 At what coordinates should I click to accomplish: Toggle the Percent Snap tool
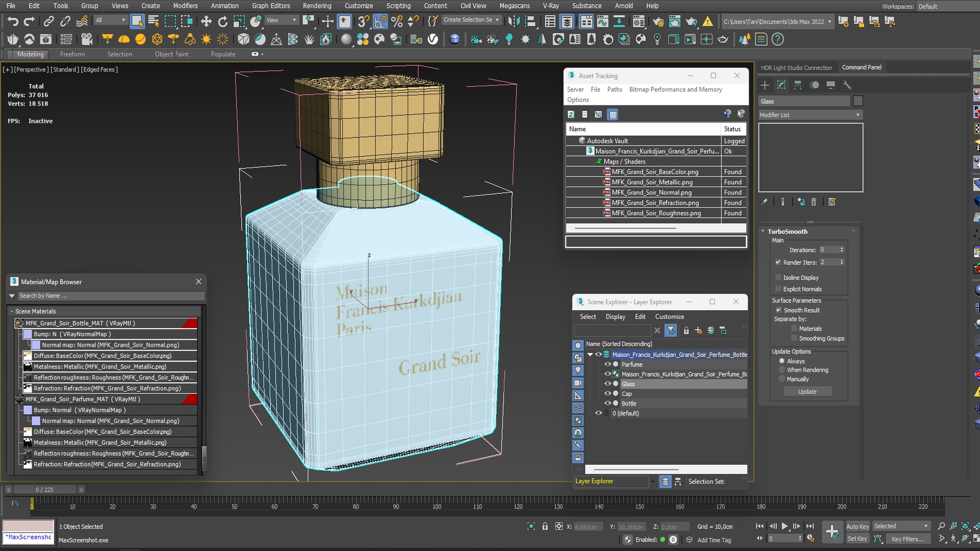(397, 21)
